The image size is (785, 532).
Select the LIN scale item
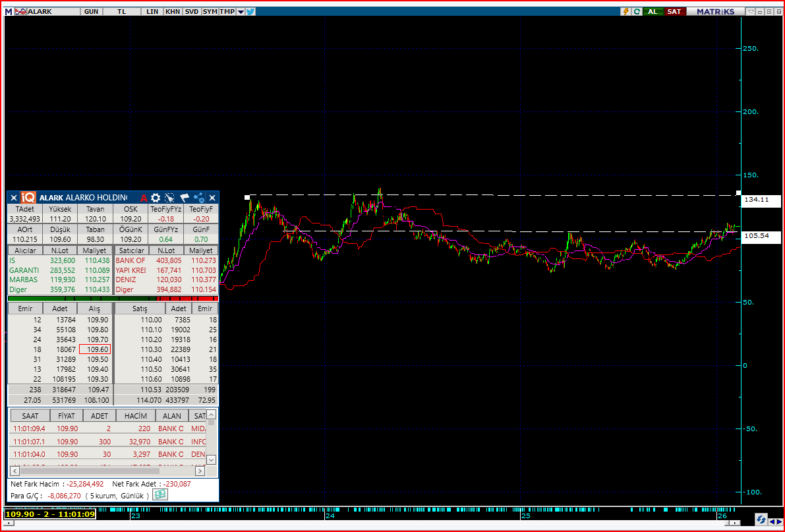click(x=152, y=11)
